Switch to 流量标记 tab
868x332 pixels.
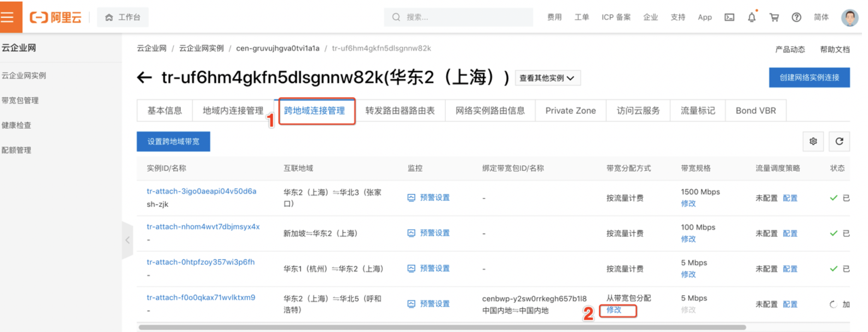pyautogui.click(x=698, y=110)
